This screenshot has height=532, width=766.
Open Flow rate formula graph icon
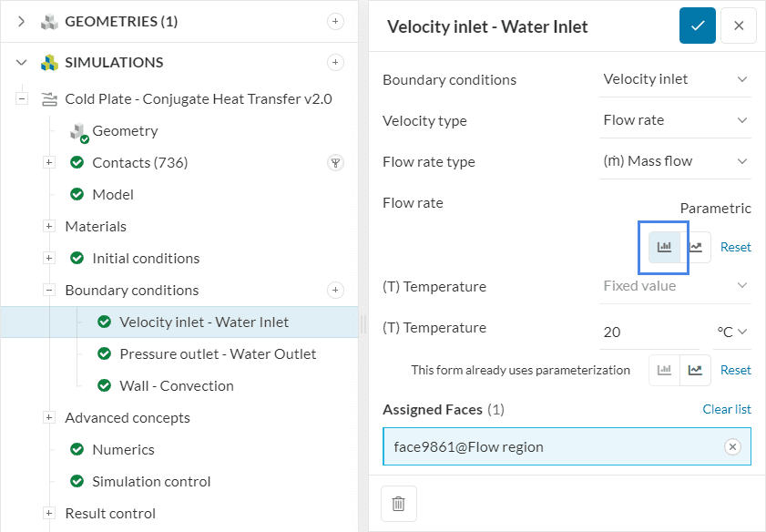click(696, 246)
